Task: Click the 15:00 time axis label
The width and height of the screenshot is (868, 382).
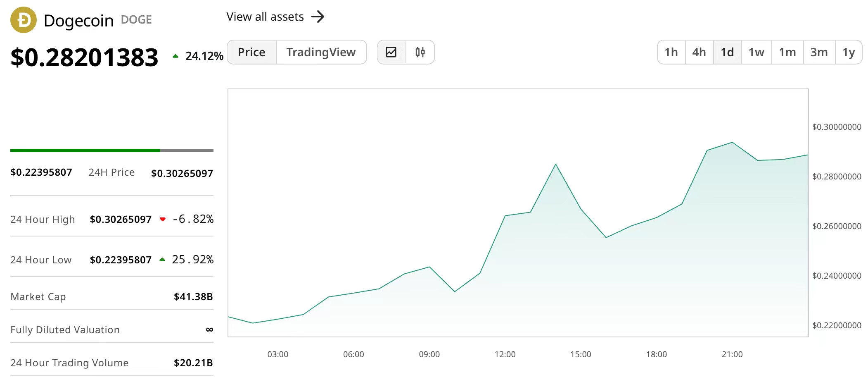Action: [x=581, y=354]
